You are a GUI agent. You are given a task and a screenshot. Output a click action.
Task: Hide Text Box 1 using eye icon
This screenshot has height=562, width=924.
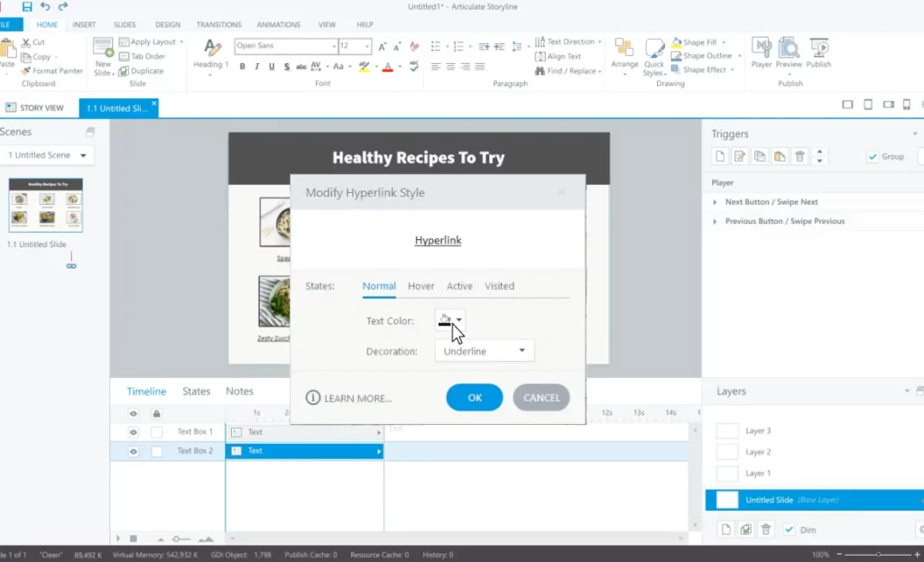coord(134,432)
